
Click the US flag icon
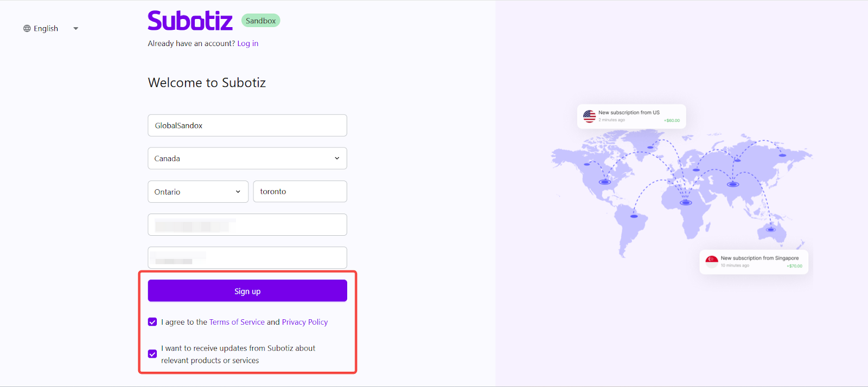(589, 116)
